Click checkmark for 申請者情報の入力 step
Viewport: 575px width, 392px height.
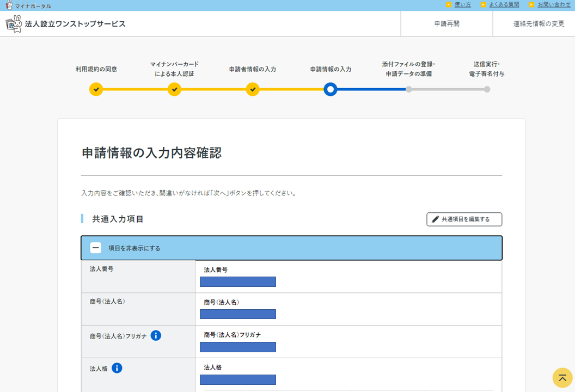click(x=253, y=89)
